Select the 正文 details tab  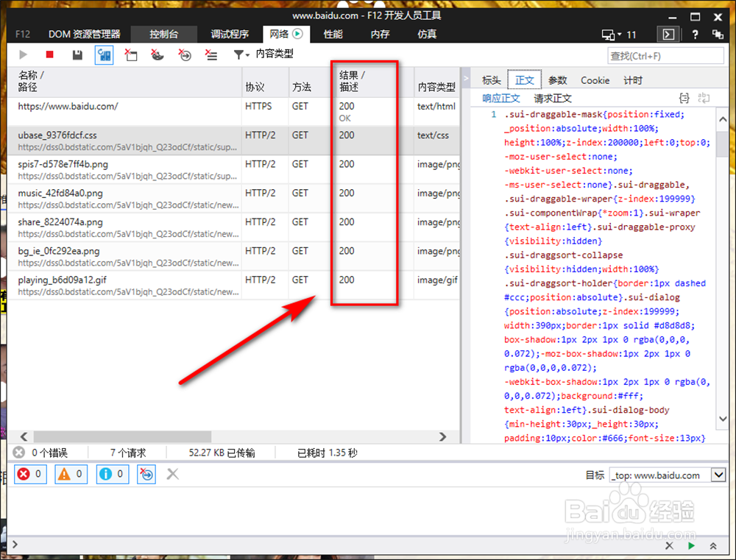pyautogui.click(x=524, y=79)
